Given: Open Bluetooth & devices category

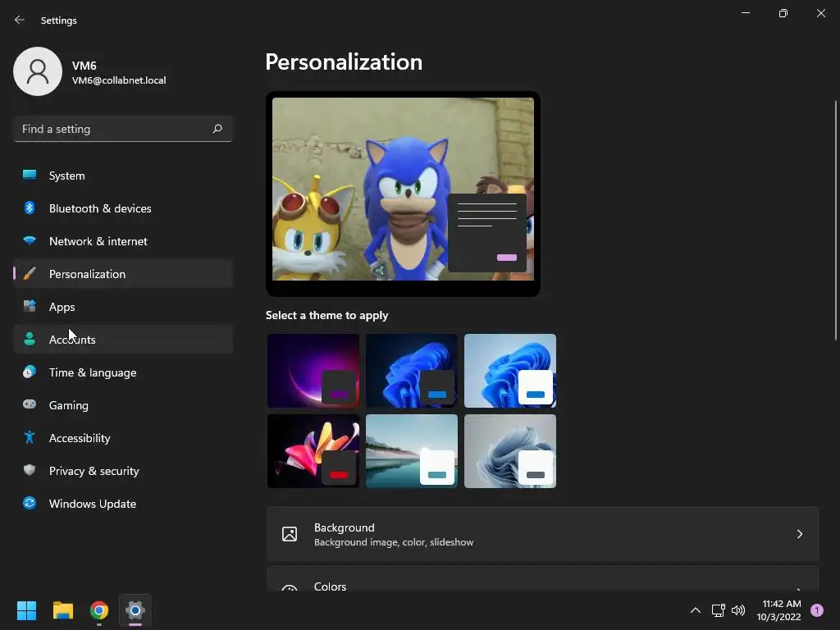Looking at the screenshot, I should pyautogui.click(x=123, y=208).
